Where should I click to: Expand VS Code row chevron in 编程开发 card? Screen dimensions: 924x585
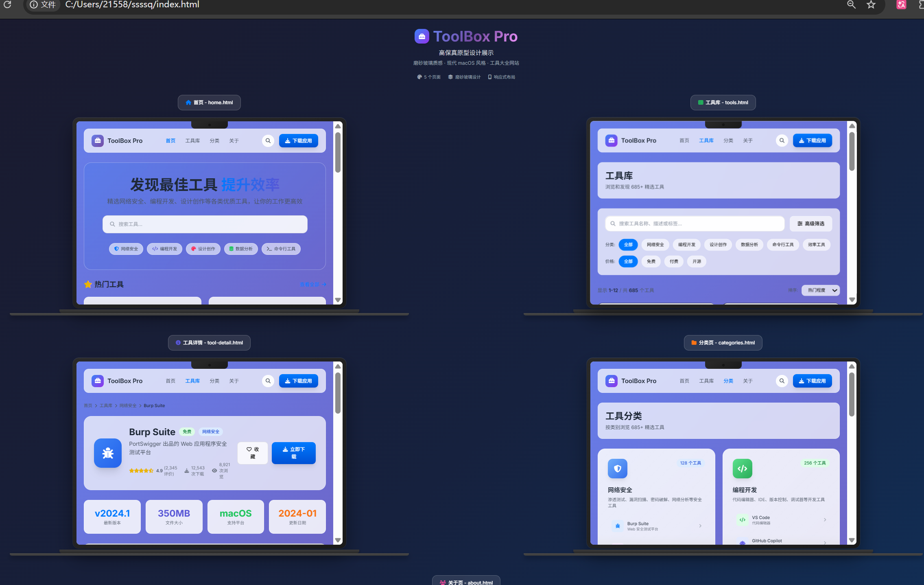coord(825,520)
